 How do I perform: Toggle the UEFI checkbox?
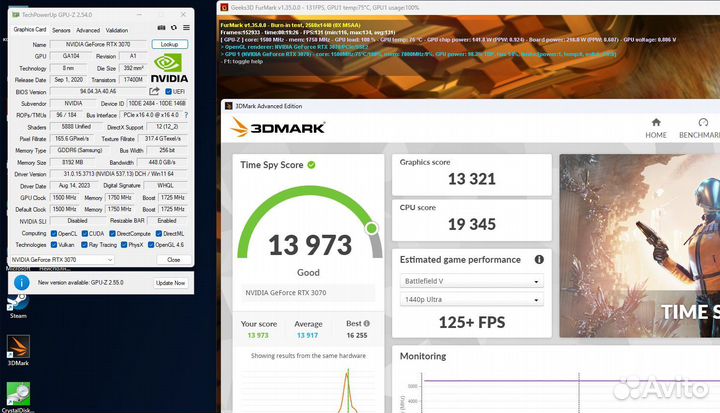point(169,91)
